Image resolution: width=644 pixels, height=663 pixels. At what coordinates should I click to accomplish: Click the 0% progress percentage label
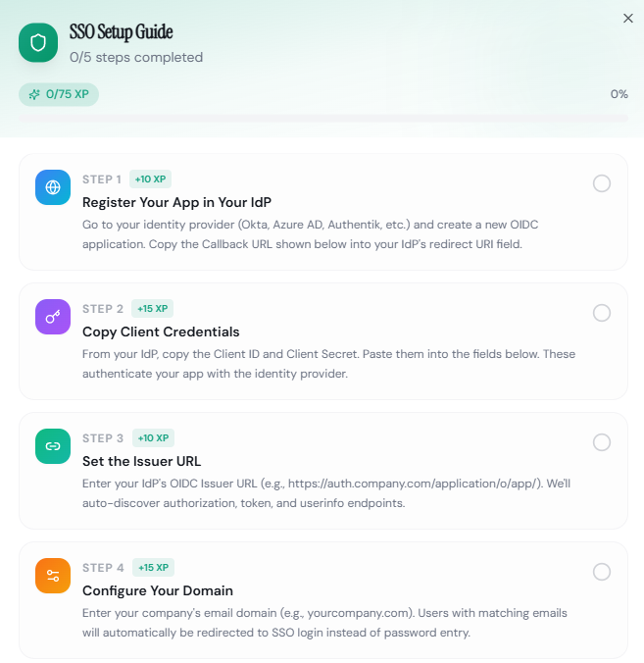point(619,94)
